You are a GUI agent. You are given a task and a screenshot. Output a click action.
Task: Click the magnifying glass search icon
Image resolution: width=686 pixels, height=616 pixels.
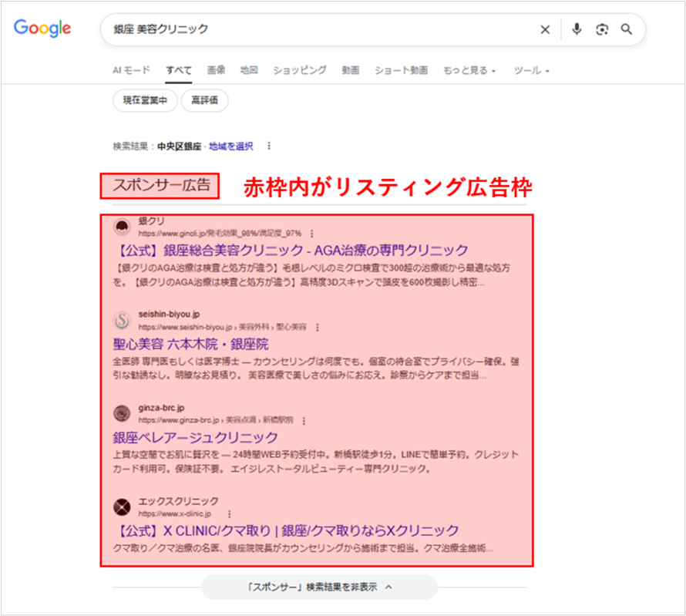(627, 29)
